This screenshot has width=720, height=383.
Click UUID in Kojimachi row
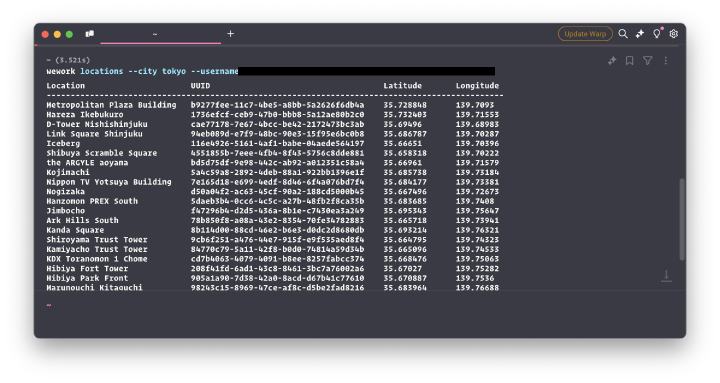click(x=277, y=172)
